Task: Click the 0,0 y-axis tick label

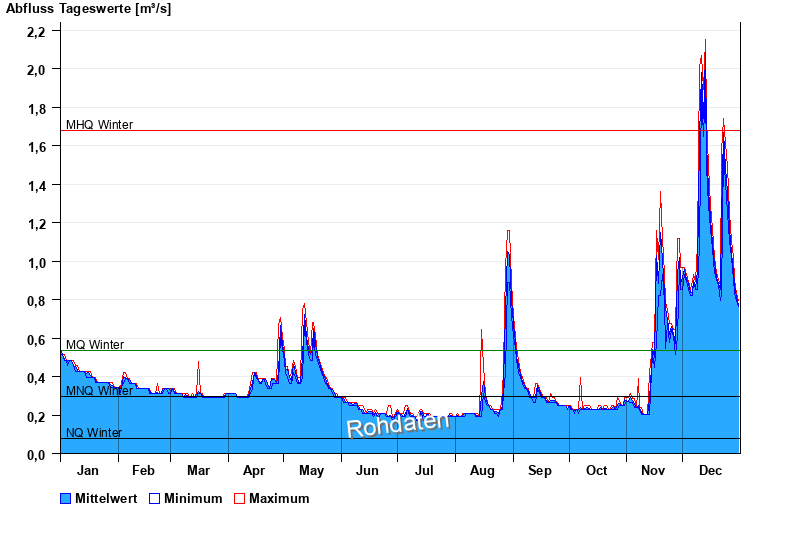Action: pos(36,454)
